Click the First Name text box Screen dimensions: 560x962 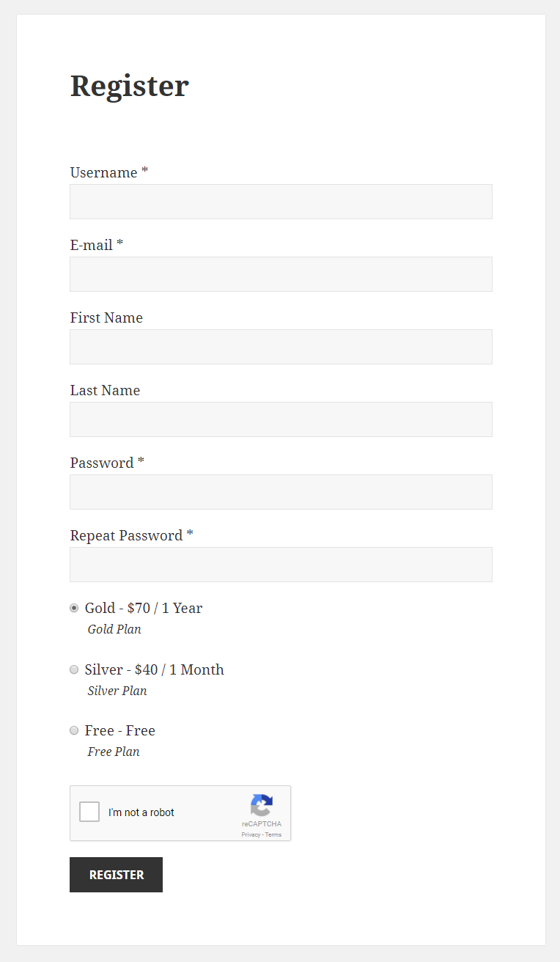click(281, 347)
